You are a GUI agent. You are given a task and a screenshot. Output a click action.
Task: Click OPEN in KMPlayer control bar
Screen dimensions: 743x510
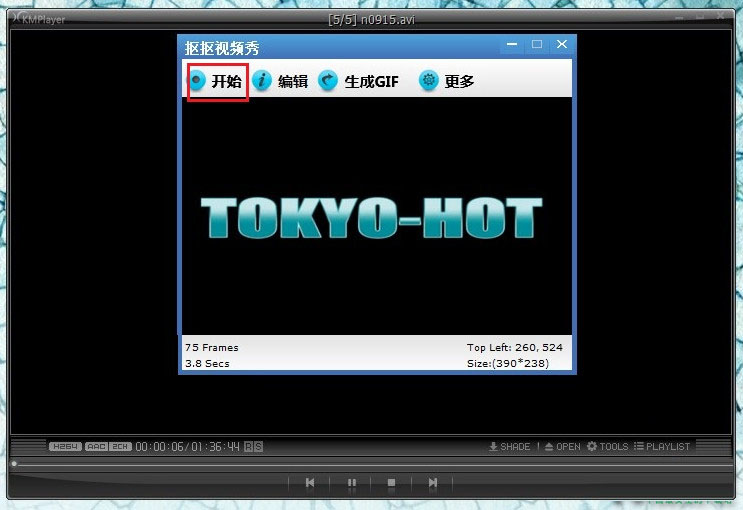pyautogui.click(x=562, y=446)
